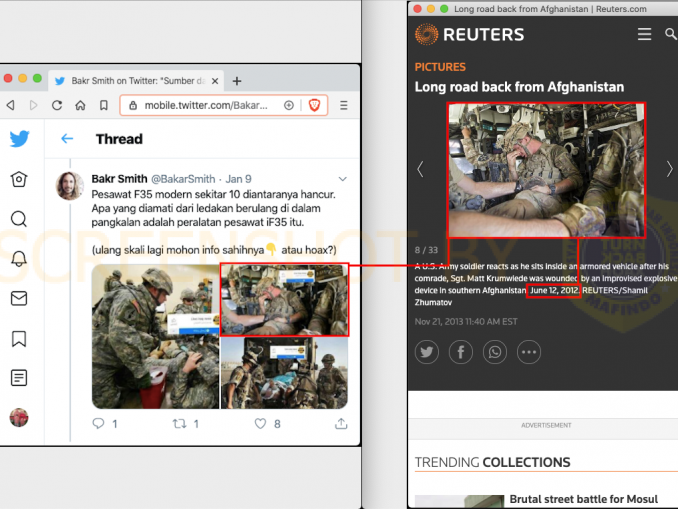Screen dimensions: 678x509
Task: Open bottom-right tweet photo of stretcher
Action: (284, 373)
